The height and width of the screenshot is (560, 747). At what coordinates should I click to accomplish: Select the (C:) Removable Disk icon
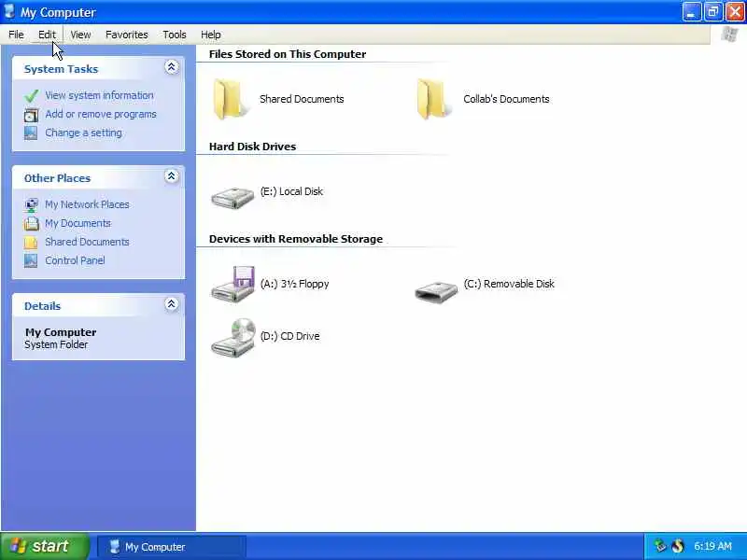click(x=436, y=291)
